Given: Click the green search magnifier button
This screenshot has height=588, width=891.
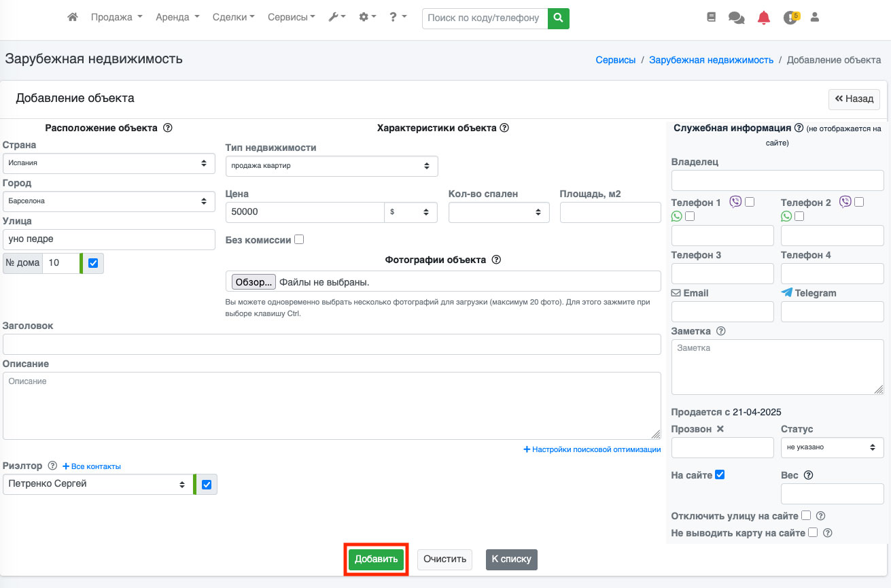Looking at the screenshot, I should click(x=558, y=18).
